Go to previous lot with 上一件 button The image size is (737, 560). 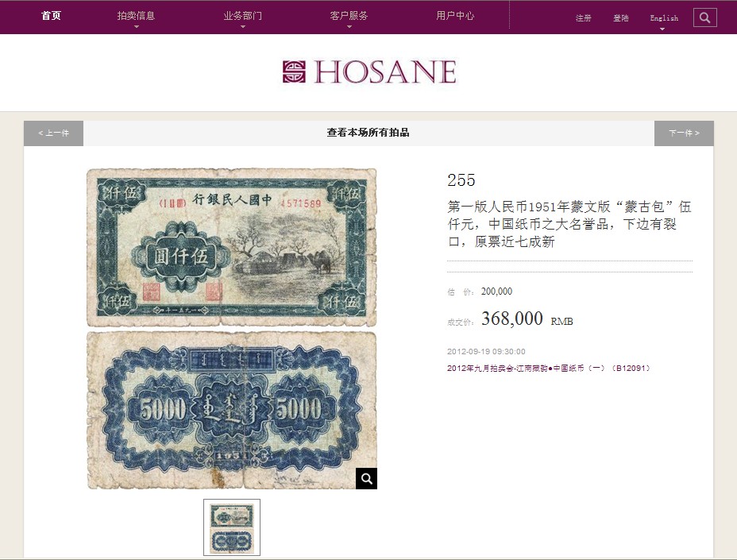click(53, 133)
